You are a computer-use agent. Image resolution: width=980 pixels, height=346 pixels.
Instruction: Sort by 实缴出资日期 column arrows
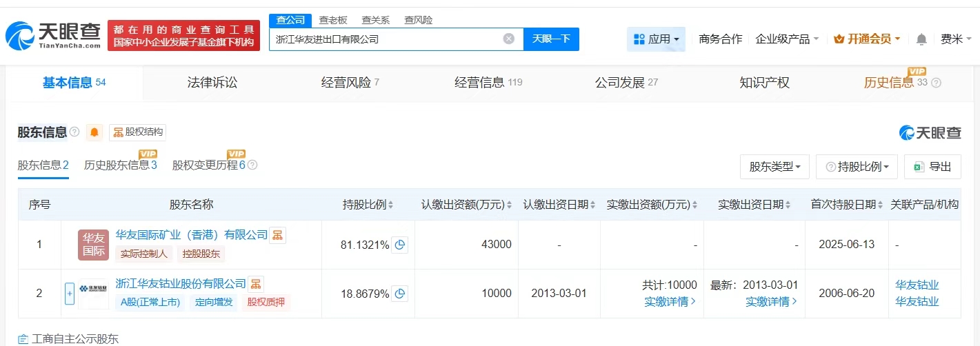788,205
